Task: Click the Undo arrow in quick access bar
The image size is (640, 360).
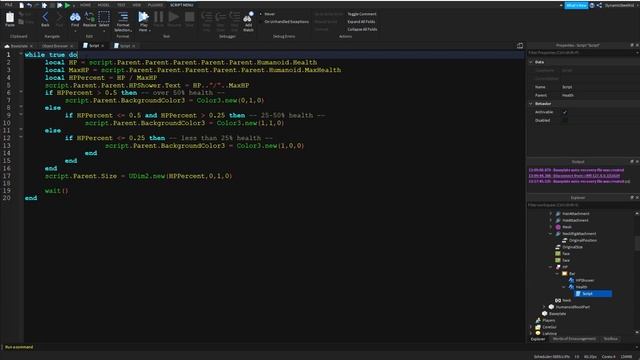Action: 29,5
